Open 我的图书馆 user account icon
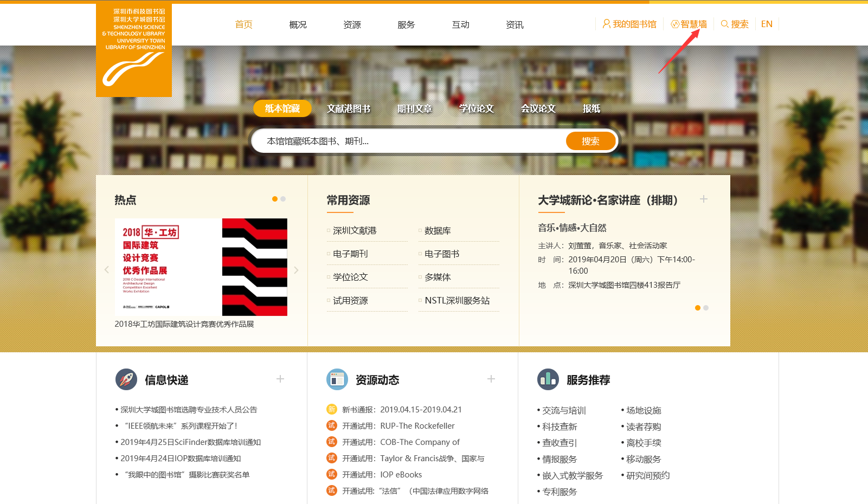The height and width of the screenshot is (504, 868). pos(606,24)
